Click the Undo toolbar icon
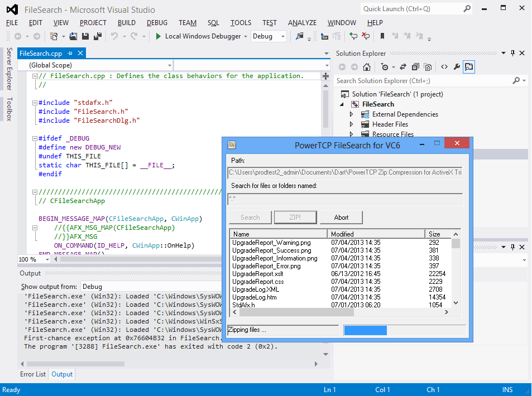 pyautogui.click(x=114, y=36)
